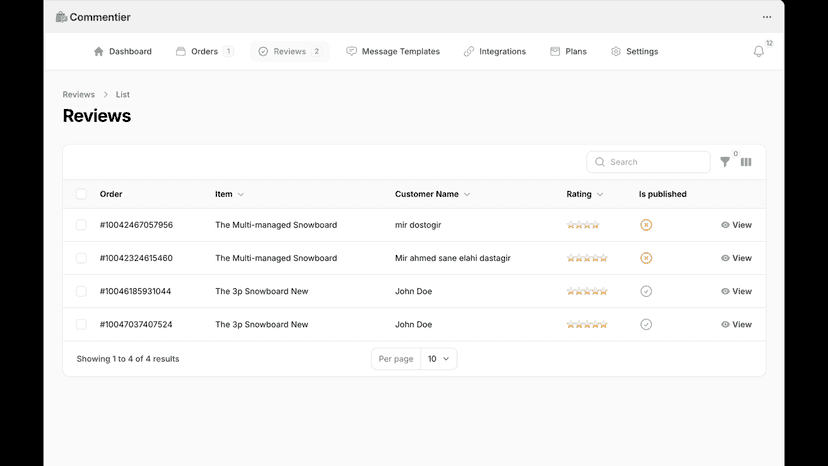Click the Commentier logo icon
Viewport: 828px width, 466px height.
tap(61, 17)
